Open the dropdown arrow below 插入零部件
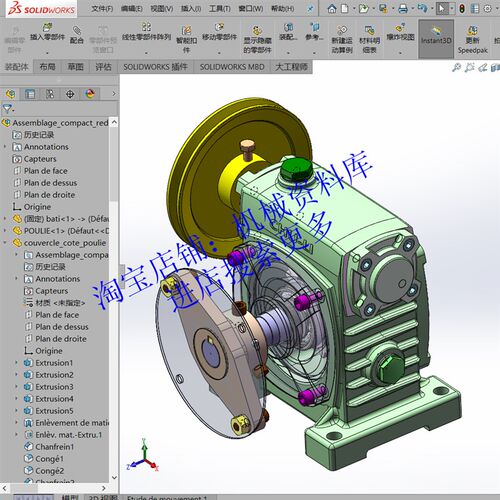 click(x=47, y=53)
